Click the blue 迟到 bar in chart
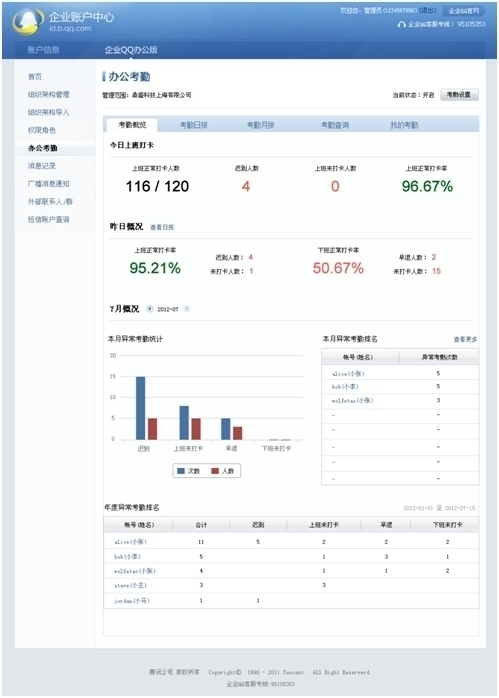The image size is (499, 698). pyautogui.click(x=141, y=408)
